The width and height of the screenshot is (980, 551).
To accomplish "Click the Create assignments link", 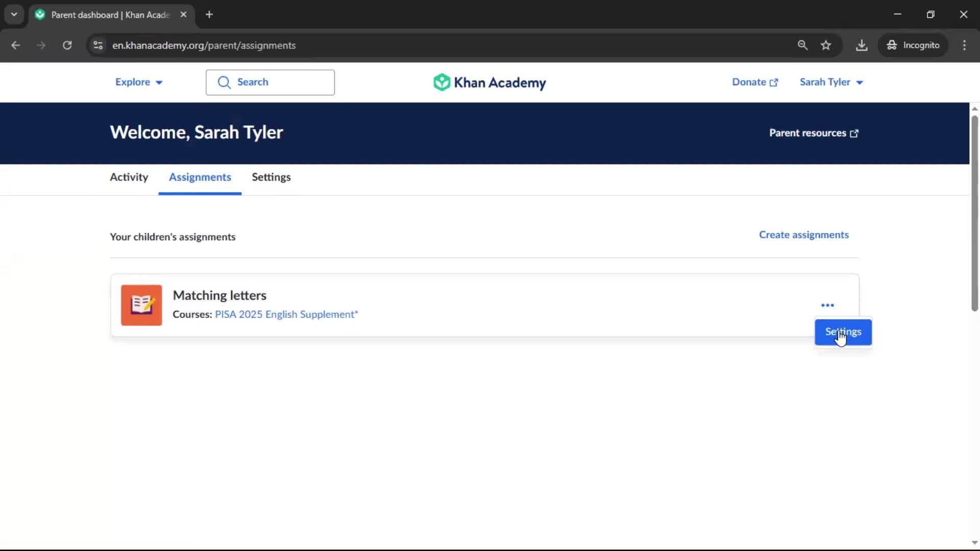I will click(x=804, y=235).
